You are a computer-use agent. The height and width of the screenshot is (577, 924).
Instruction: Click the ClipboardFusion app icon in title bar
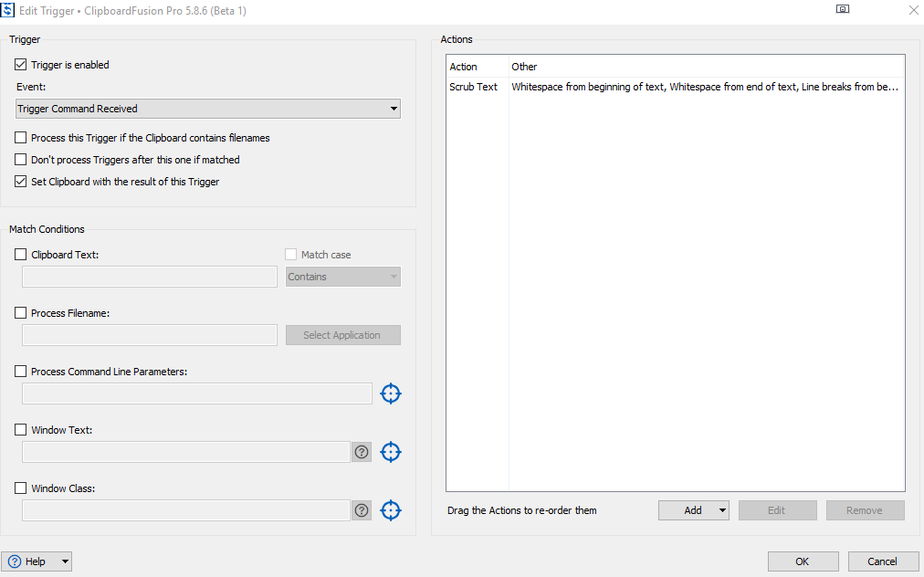click(8, 10)
